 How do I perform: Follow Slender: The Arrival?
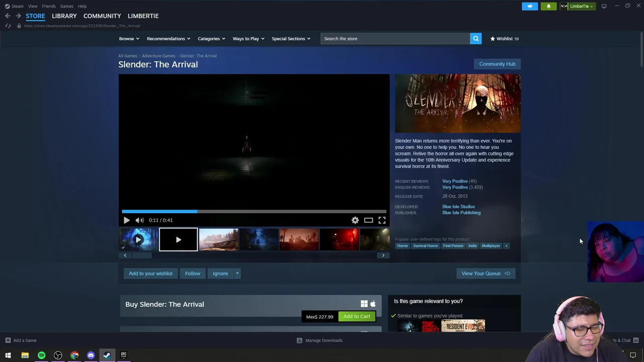click(x=192, y=274)
